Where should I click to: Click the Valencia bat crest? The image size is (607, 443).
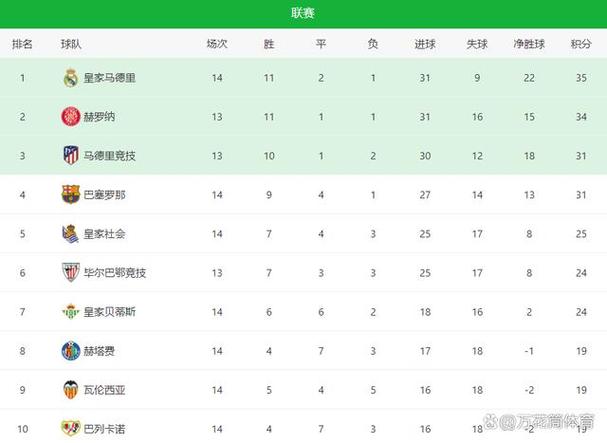tap(71, 390)
